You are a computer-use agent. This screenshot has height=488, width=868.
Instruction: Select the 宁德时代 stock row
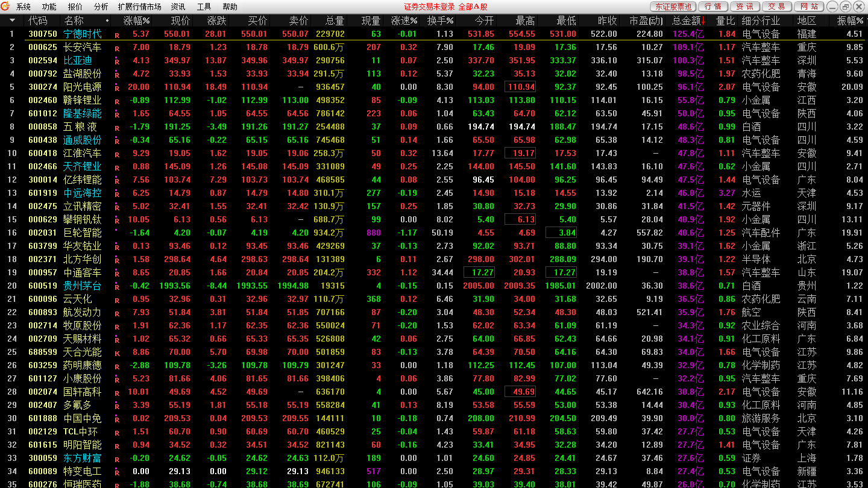[434, 34]
